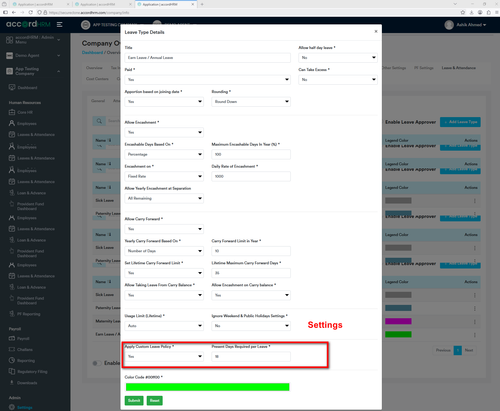Screen dimensions: 500x411
Task: Click the Daily Rate of Encashment field
Action: pyautogui.click(x=251, y=176)
